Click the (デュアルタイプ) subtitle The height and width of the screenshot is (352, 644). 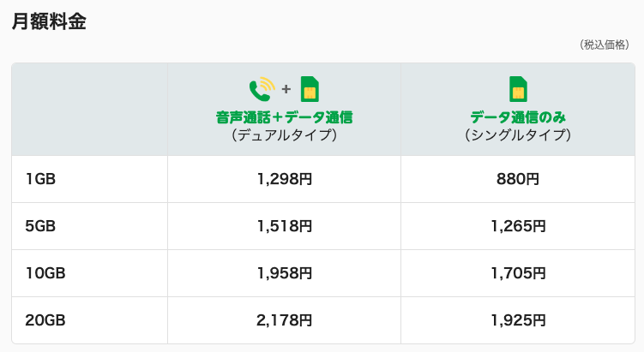(284, 135)
